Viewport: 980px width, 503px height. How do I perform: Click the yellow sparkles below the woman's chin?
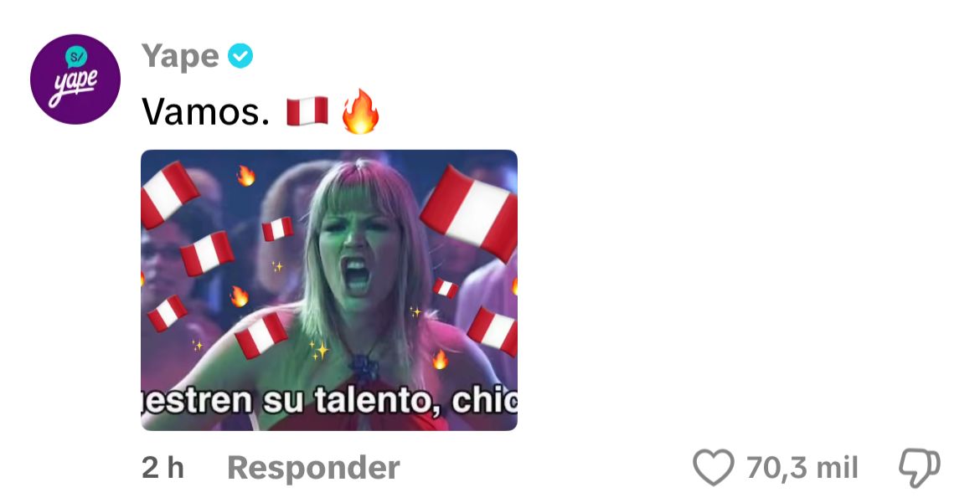(x=319, y=349)
